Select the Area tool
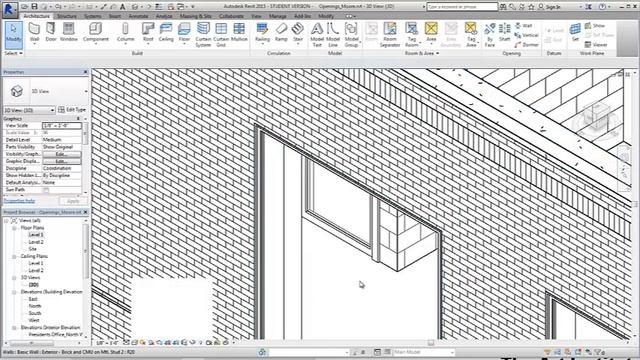The image size is (640, 360). pos(431,33)
